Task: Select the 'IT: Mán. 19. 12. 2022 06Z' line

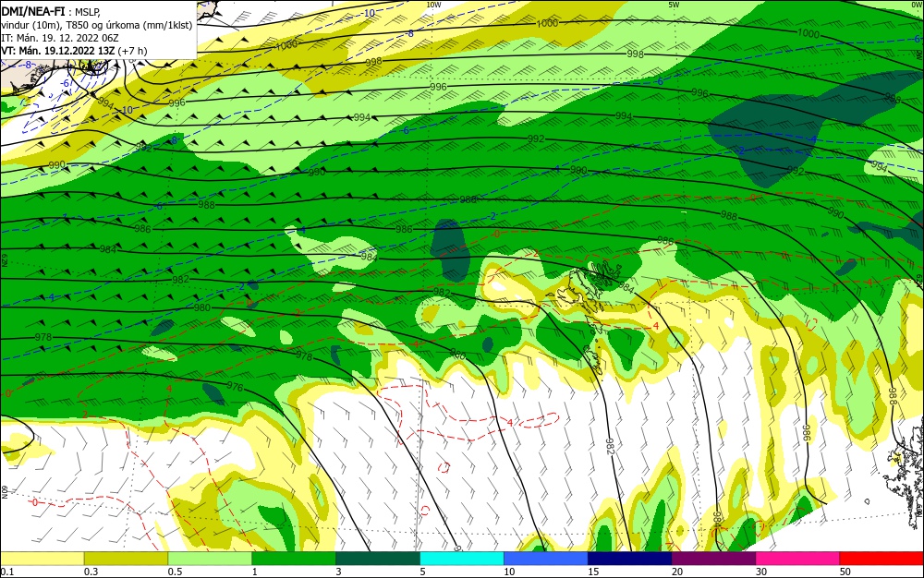Action: [58, 38]
